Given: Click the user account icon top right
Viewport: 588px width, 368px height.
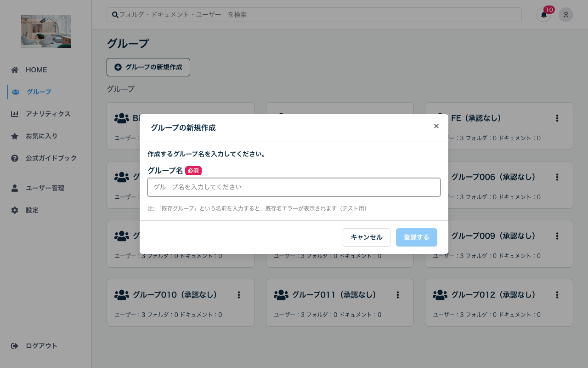Looking at the screenshot, I should (565, 15).
